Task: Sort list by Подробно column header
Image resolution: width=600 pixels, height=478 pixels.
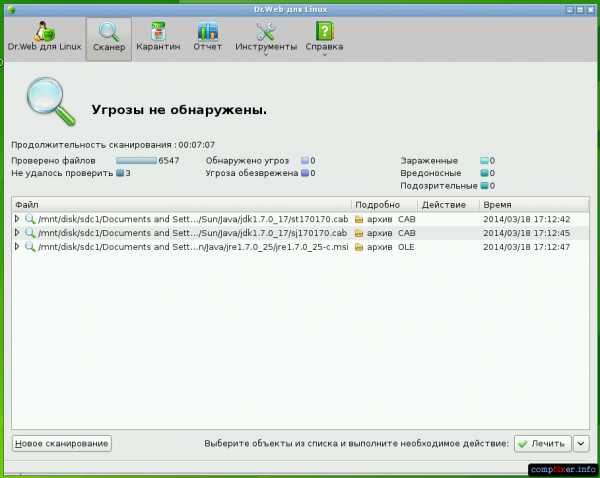Action: [x=385, y=205]
